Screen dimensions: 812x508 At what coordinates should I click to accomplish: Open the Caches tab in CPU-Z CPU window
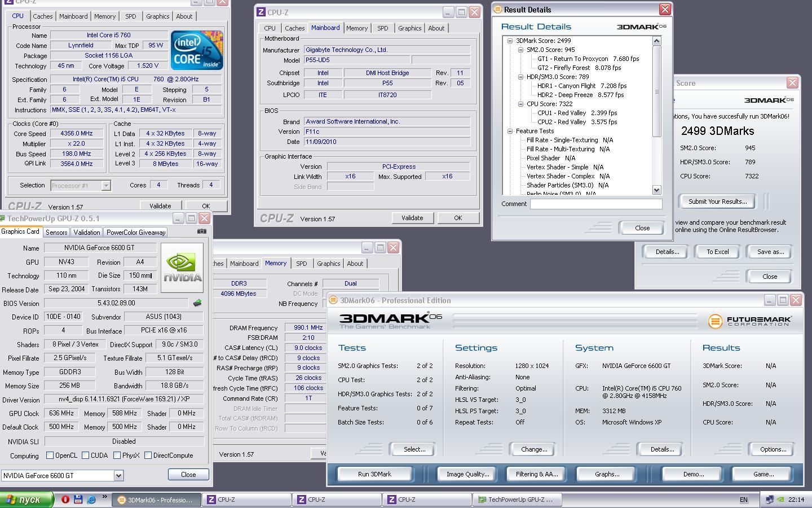(x=42, y=16)
